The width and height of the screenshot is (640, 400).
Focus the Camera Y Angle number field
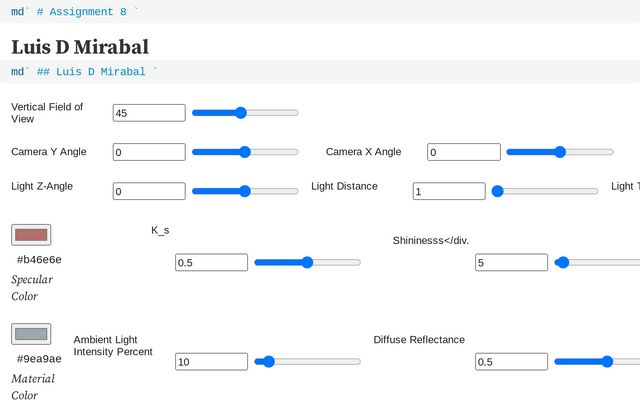tap(149, 152)
